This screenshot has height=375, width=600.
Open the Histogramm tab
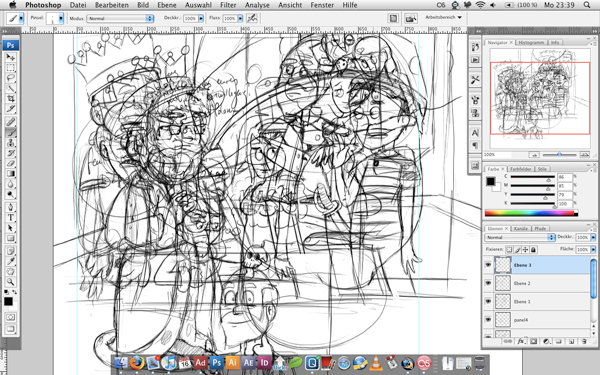(531, 42)
